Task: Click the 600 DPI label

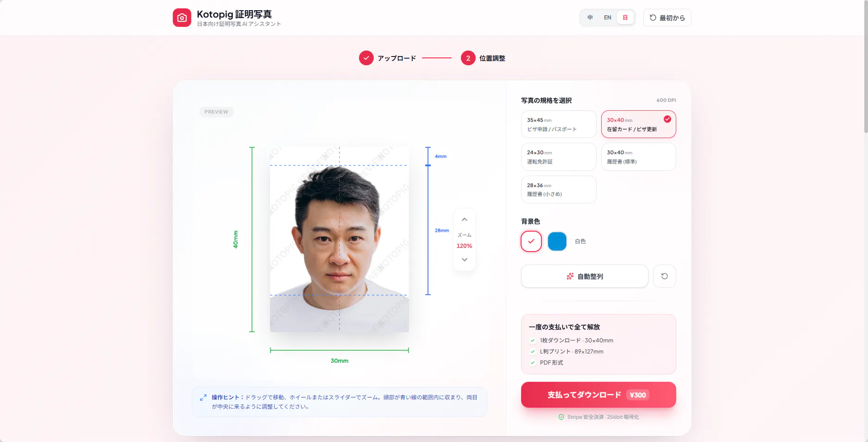Action: 666,100
